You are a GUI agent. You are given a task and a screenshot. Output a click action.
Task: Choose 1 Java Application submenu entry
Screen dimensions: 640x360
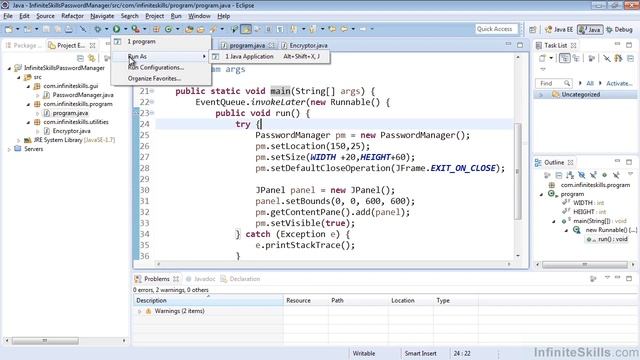tap(269, 56)
